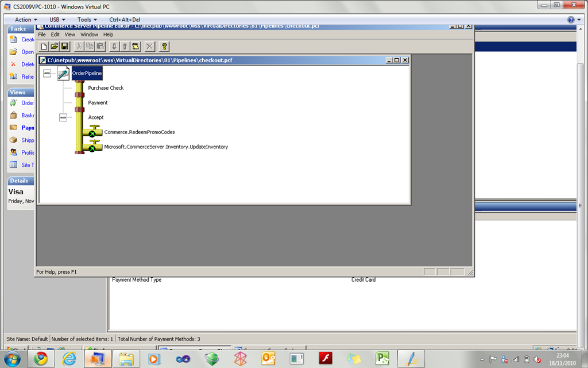Click the red Delete icon in Tasks
Viewport: 588px width, 368px height.
click(x=13, y=64)
